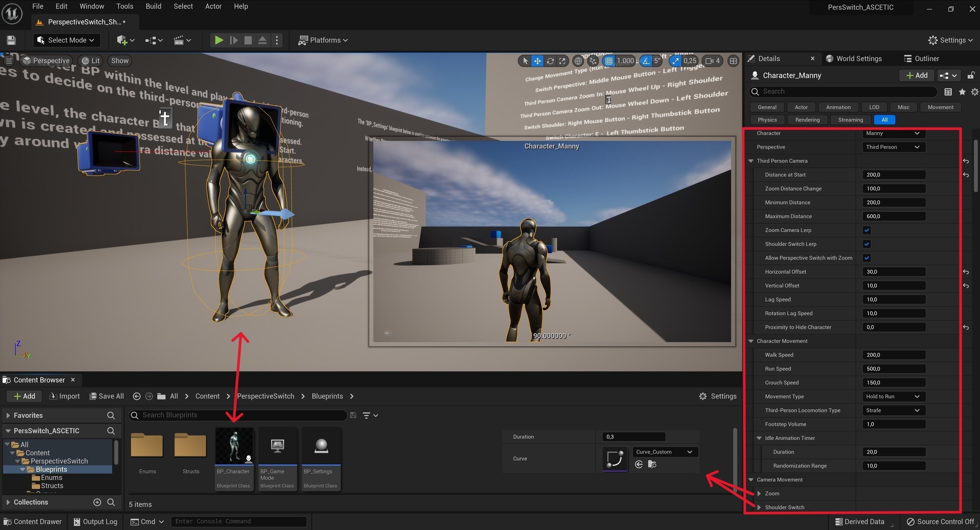Image resolution: width=980 pixels, height=530 pixels.
Task: Open the Curve_Custom asset dropdown
Action: (x=665, y=452)
